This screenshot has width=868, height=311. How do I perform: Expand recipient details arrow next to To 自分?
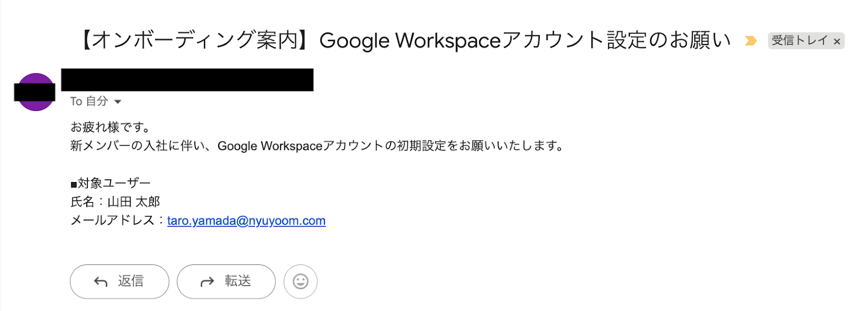(118, 102)
